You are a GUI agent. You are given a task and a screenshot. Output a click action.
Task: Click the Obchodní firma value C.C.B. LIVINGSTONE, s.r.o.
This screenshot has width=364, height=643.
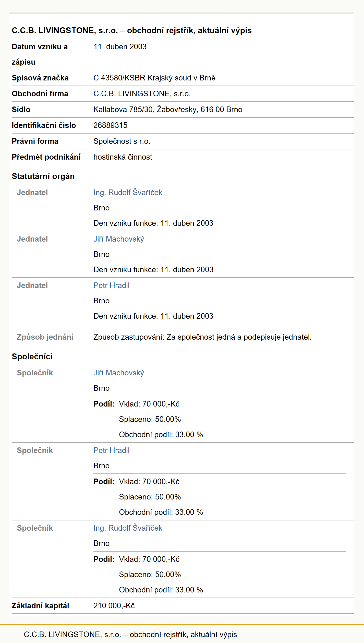[142, 93]
